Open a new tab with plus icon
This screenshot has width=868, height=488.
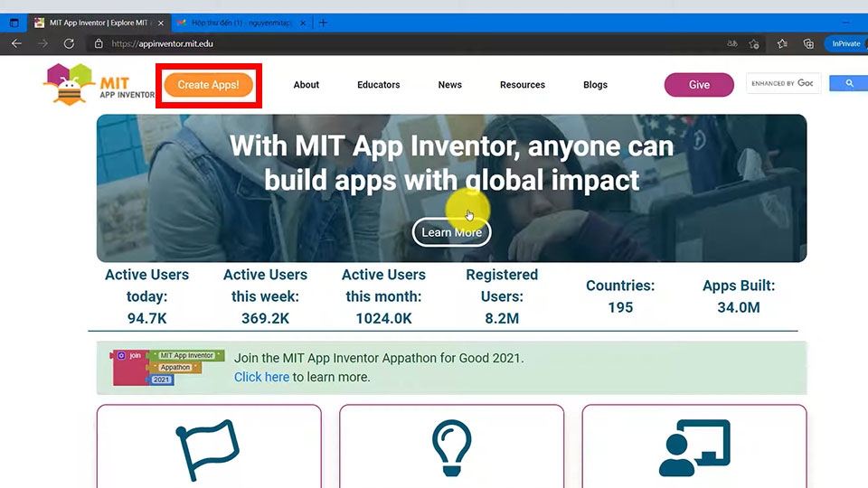point(324,23)
